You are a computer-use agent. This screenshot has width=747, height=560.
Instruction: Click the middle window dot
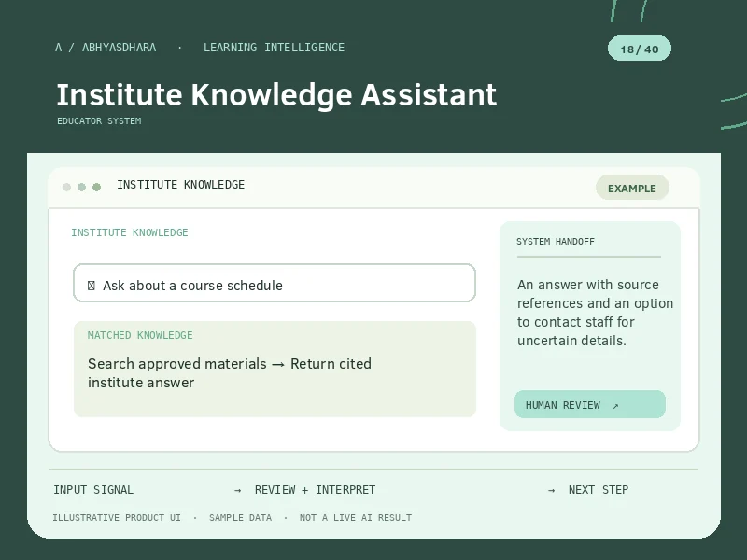tap(81, 187)
